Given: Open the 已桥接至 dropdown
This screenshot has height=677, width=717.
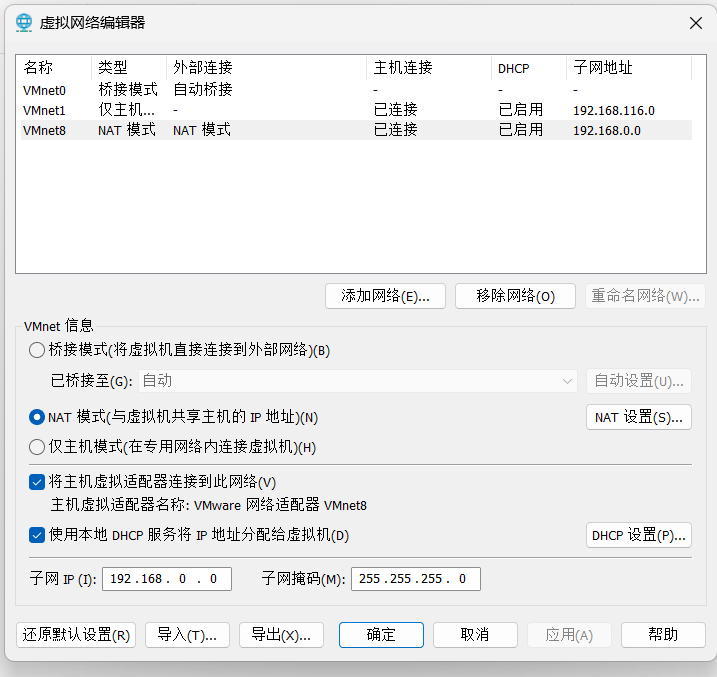Looking at the screenshot, I should (x=358, y=381).
